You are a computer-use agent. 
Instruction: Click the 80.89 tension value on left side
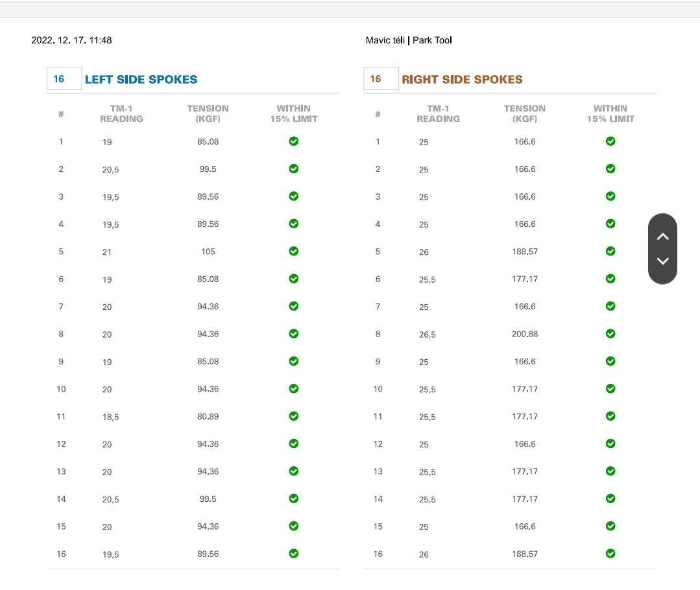(208, 416)
